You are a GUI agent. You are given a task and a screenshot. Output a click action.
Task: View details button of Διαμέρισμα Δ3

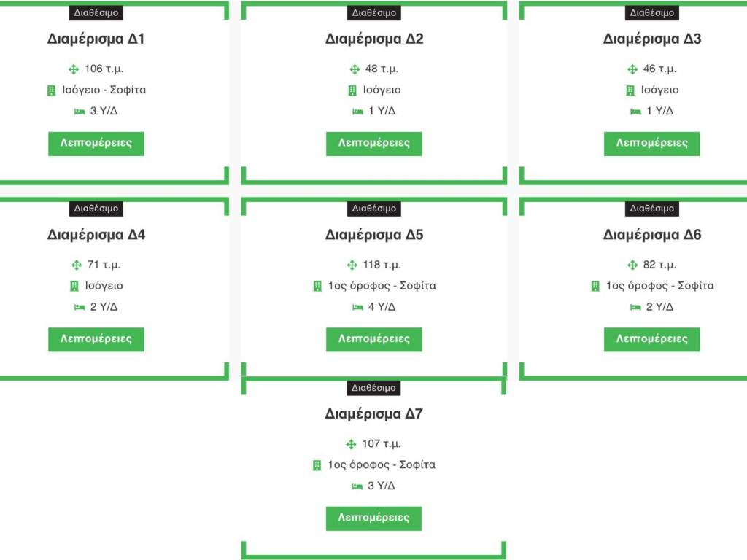click(651, 144)
